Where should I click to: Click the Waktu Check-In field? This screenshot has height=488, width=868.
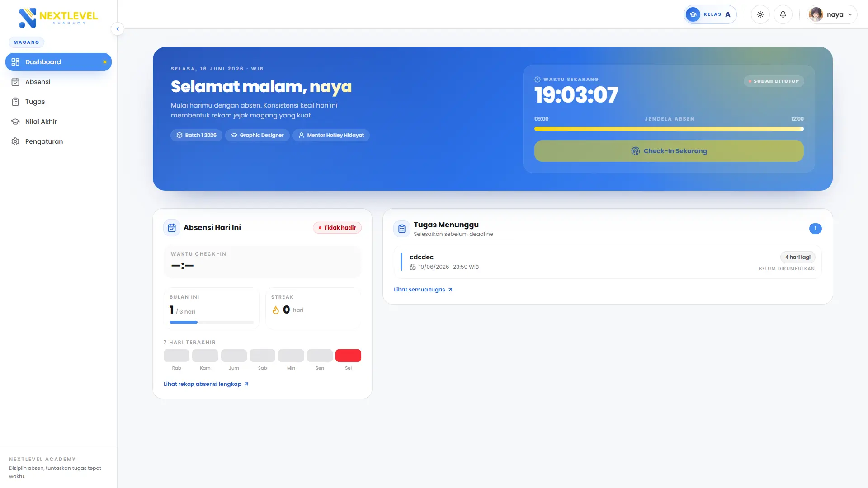(x=262, y=262)
